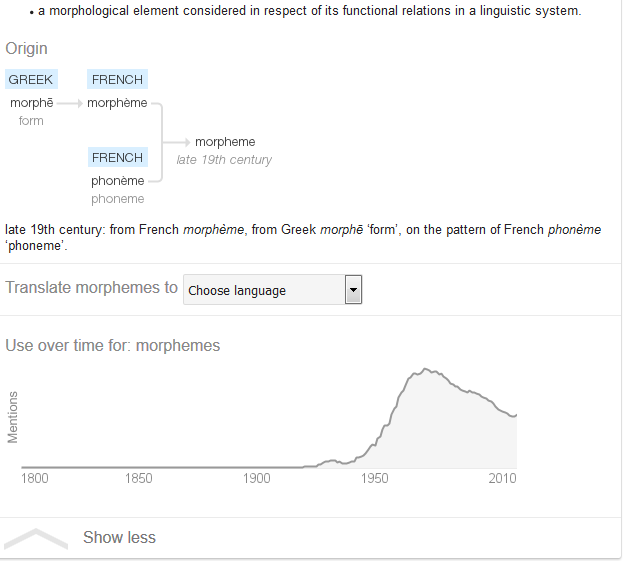Select the 1900 year axis label

(x=257, y=479)
